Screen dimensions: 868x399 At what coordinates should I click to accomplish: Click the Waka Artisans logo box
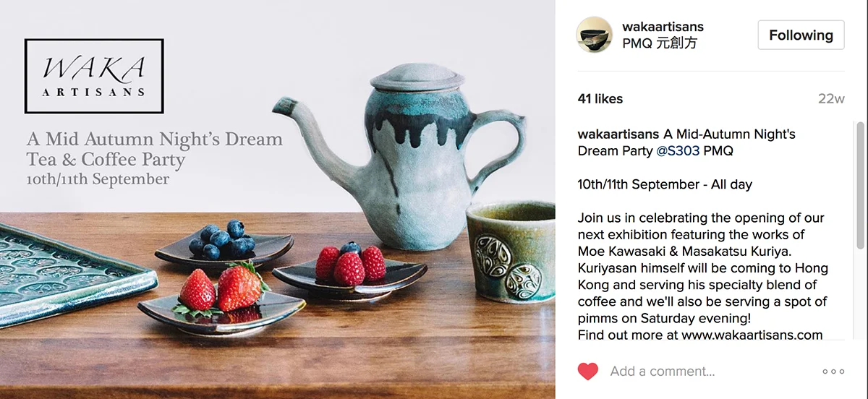(x=94, y=76)
